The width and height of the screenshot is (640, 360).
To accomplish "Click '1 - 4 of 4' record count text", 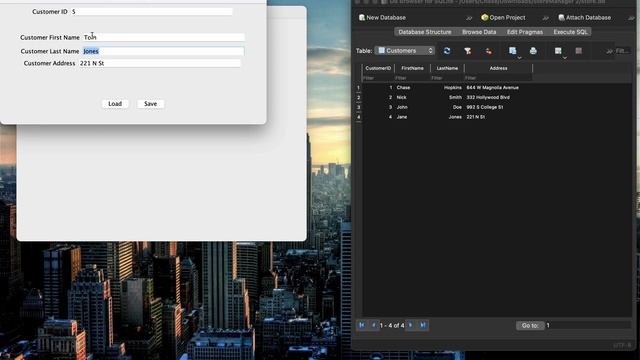I will tap(392, 325).
